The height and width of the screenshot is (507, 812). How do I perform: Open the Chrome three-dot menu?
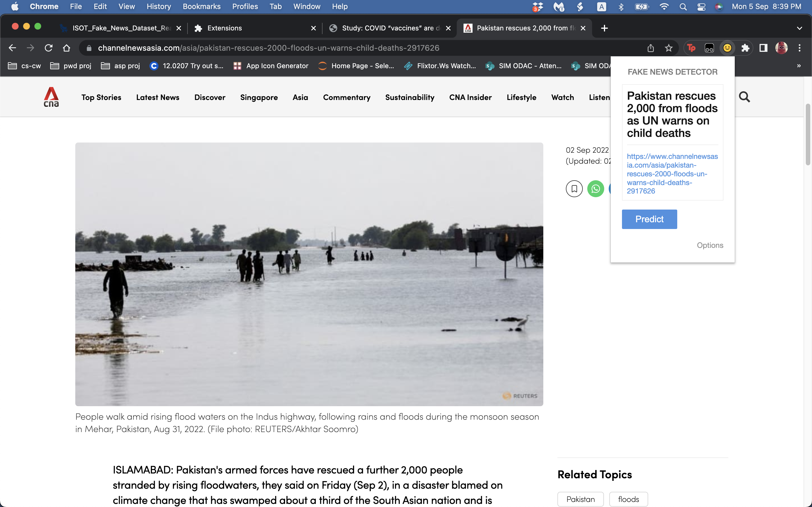[x=800, y=48]
